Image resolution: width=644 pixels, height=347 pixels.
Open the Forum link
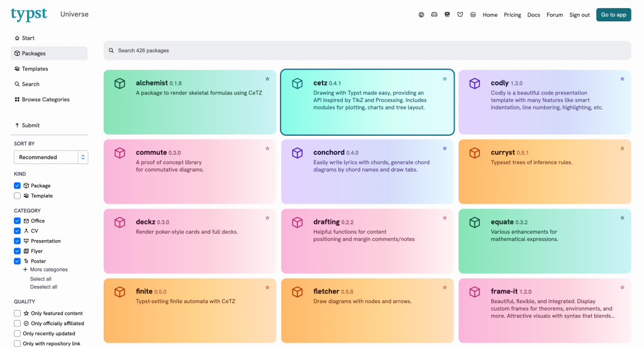click(x=555, y=15)
